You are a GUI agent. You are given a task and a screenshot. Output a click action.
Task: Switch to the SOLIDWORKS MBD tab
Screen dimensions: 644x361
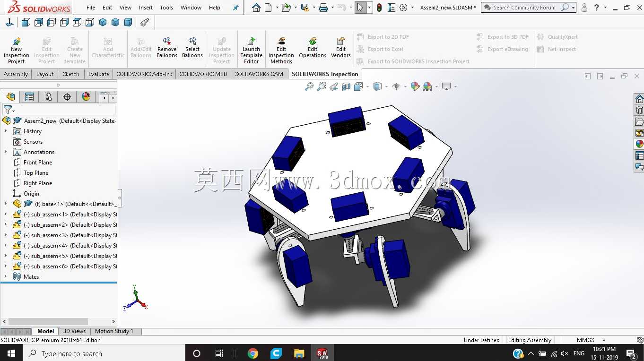click(203, 74)
